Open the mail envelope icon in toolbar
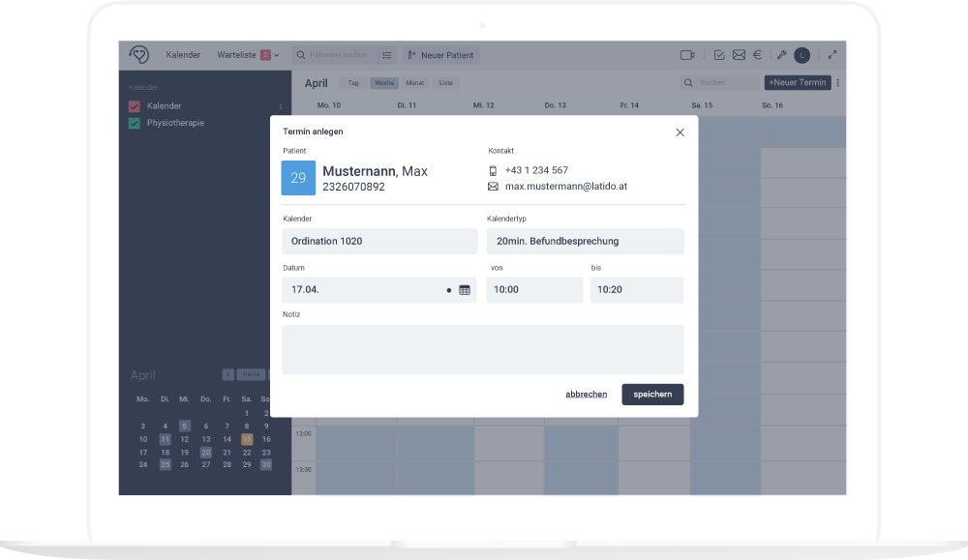The width and height of the screenshot is (968, 560). coord(739,55)
